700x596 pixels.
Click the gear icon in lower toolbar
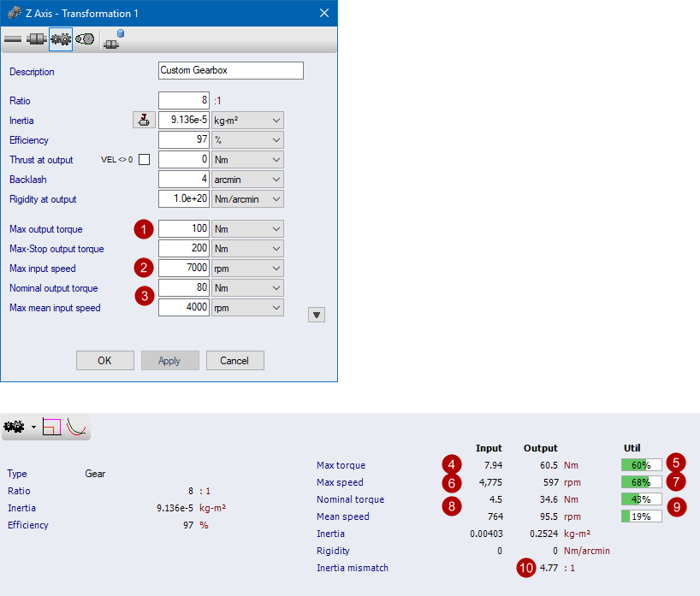(14, 427)
